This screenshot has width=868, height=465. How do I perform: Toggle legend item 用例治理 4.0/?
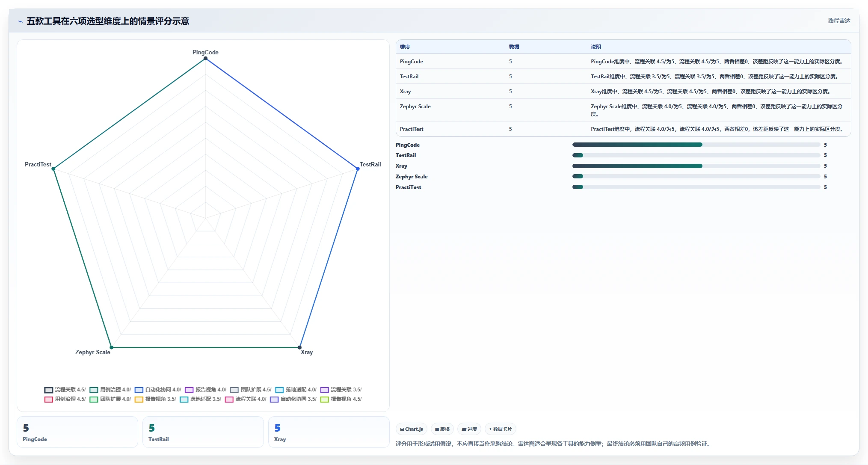(x=110, y=390)
